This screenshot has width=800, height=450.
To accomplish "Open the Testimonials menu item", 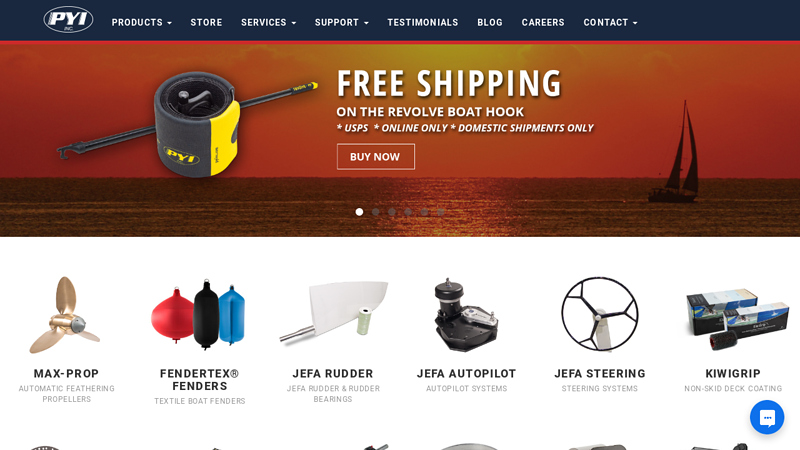I will (423, 22).
